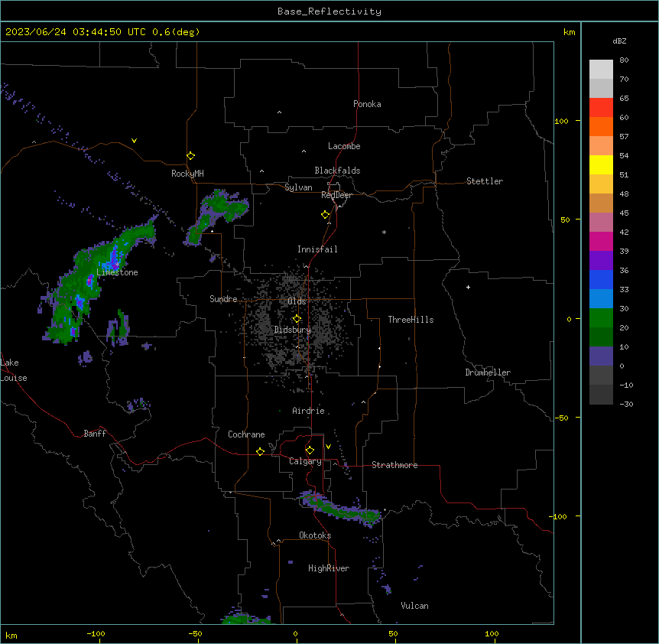Viewport: 659px width, 644px height.
Task: Click the Strathmore city label
Action: coord(394,465)
